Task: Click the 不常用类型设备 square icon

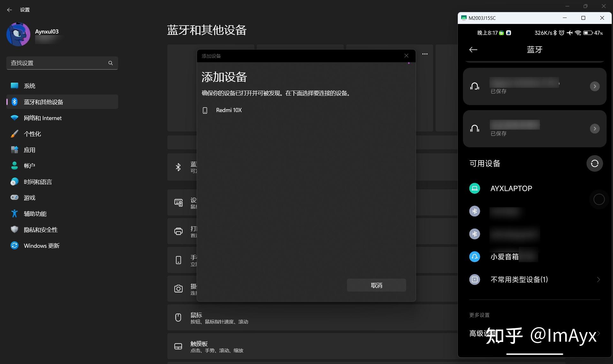Action: click(474, 279)
